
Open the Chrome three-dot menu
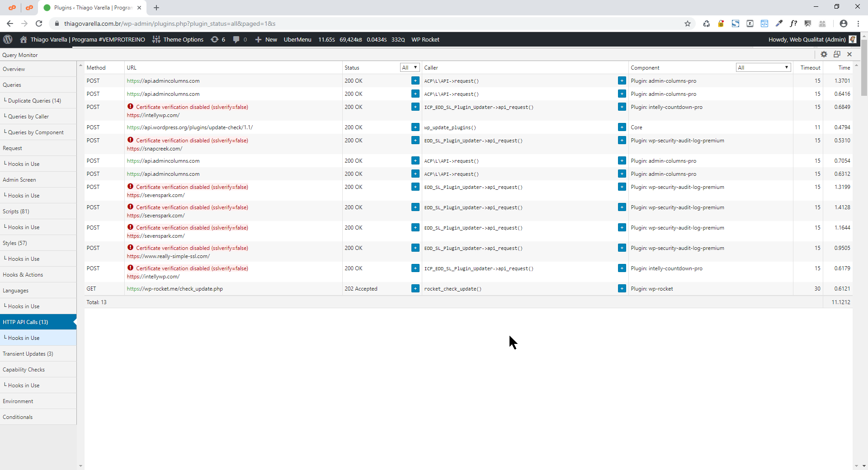(x=859, y=23)
